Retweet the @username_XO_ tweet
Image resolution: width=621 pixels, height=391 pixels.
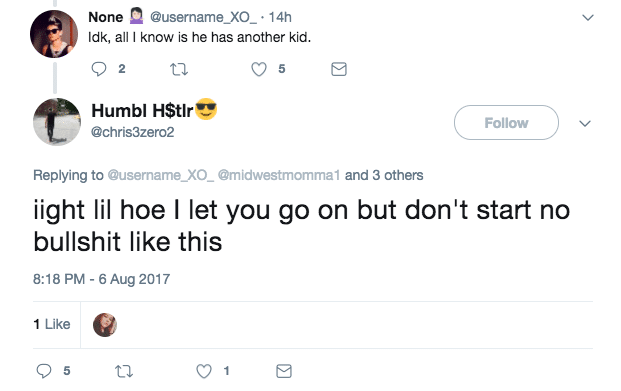click(179, 70)
